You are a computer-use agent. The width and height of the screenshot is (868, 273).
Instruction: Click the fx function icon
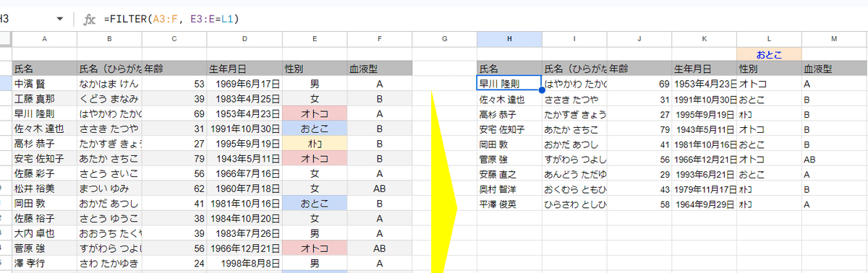tap(90, 19)
